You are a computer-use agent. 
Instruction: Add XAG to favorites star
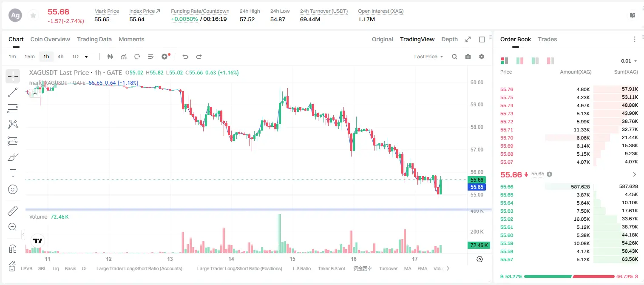[33, 15]
